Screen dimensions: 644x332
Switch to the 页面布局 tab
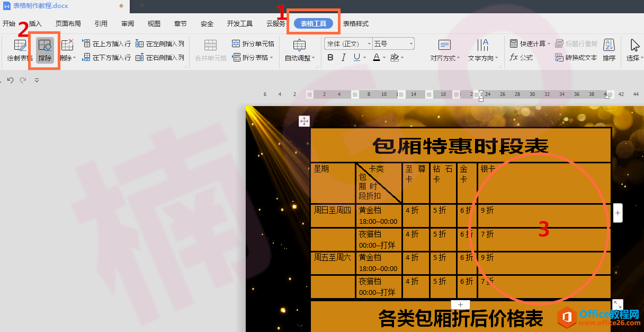68,23
